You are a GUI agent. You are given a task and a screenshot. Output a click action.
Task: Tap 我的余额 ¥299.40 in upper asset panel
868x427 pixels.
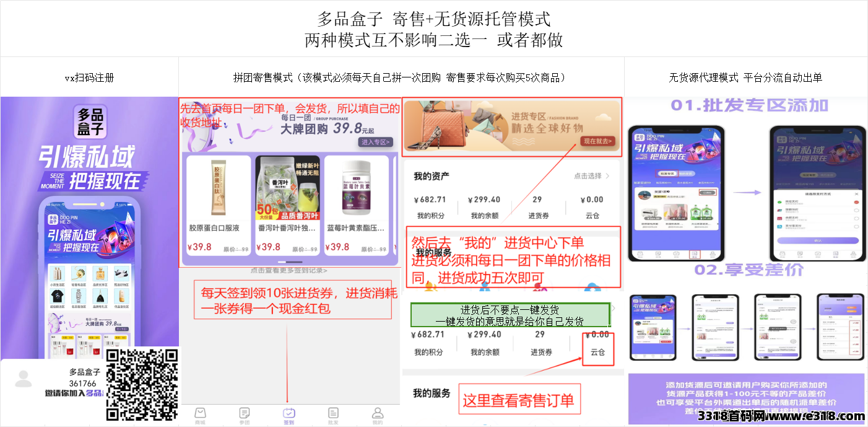[484, 200]
